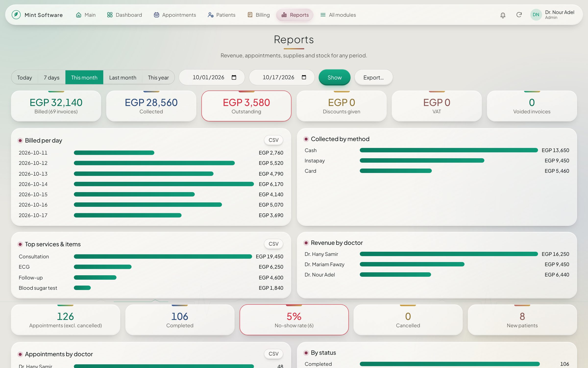
Task: Click the EGP 32,140 Billed card
Action: (x=56, y=106)
